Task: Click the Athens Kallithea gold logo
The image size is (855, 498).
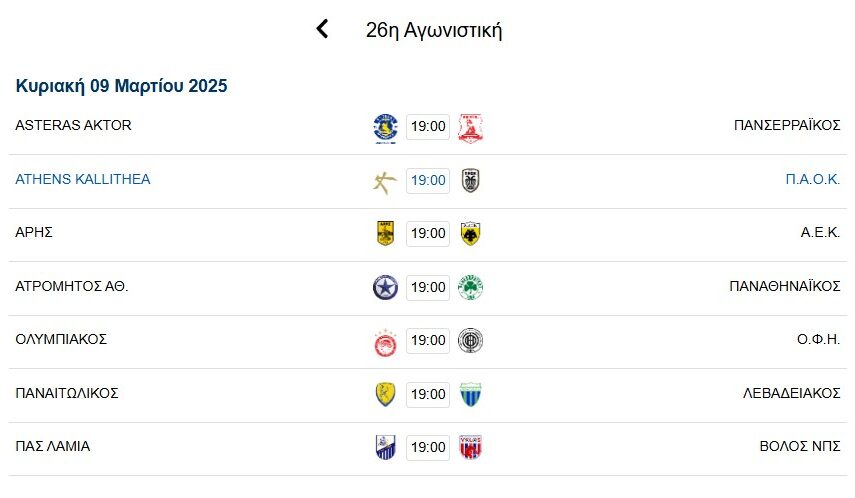Action: click(x=385, y=181)
